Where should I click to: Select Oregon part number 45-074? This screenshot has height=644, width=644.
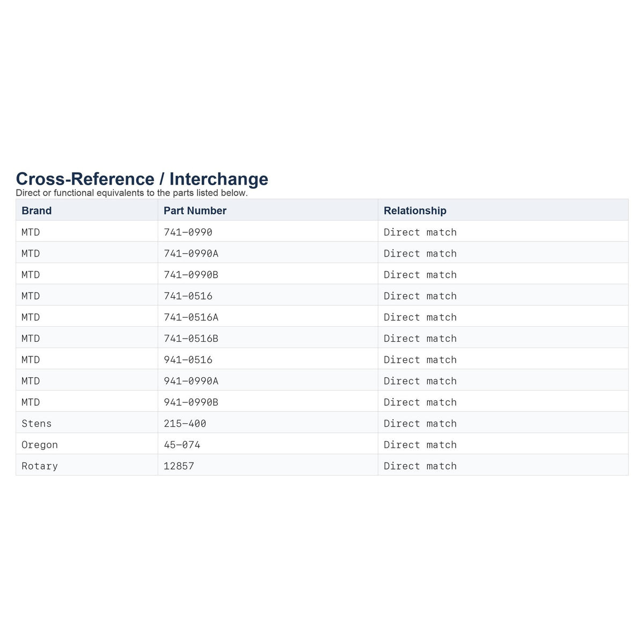pos(182,445)
